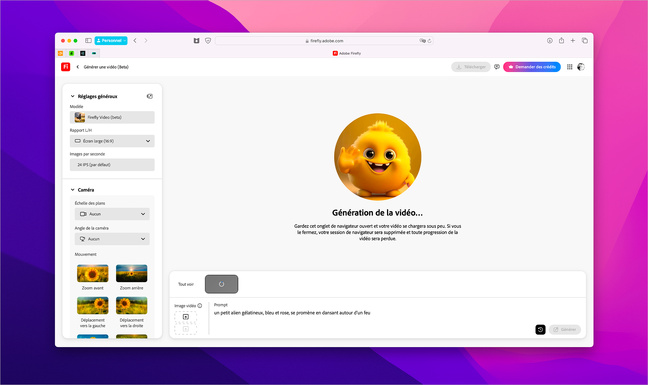The image size is (648, 385).
Task: Collapse the Caméra section
Action: (72, 190)
